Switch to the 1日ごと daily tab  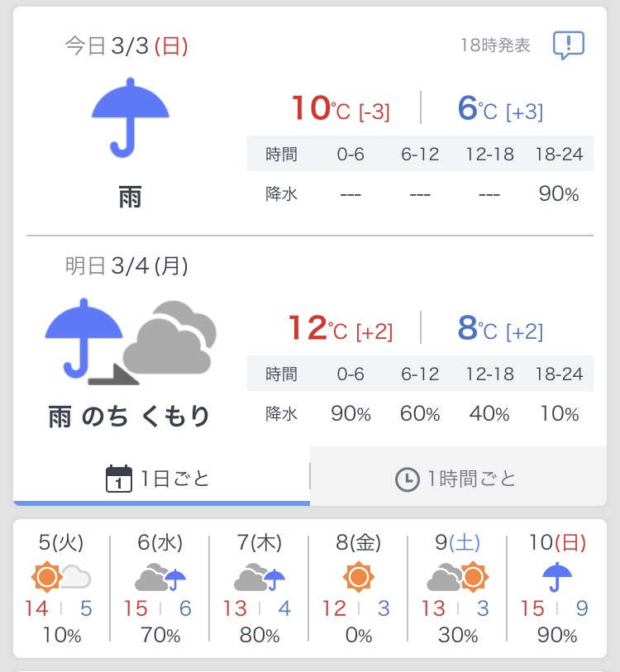(x=161, y=478)
